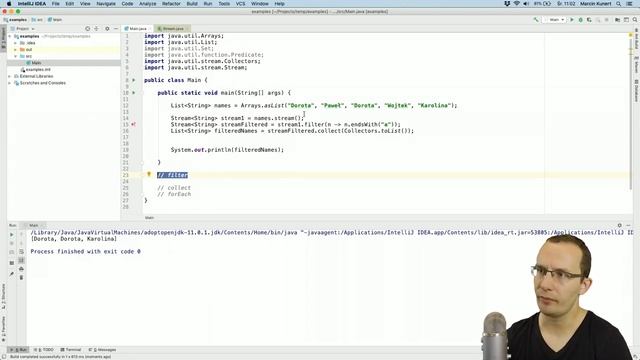Click Main breadcrumb in navigation bar
The image size is (640, 360).
tap(55, 20)
